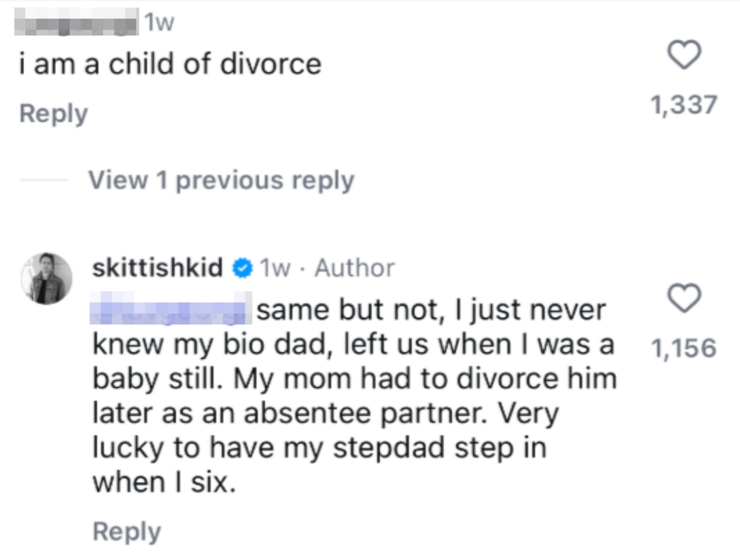Click the blurred username on the top comment
Screen dimensions: 740x560
76,22
